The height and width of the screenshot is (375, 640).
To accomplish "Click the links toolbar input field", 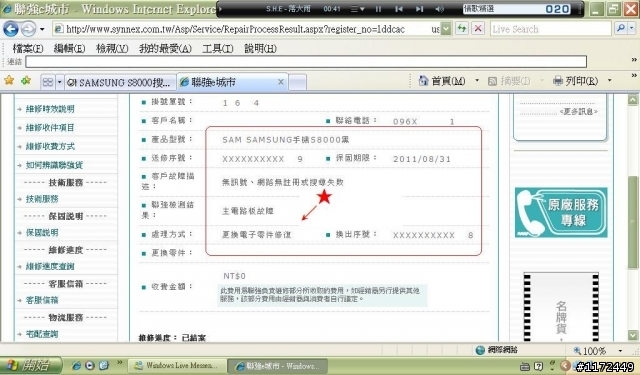I will point(306,62).
